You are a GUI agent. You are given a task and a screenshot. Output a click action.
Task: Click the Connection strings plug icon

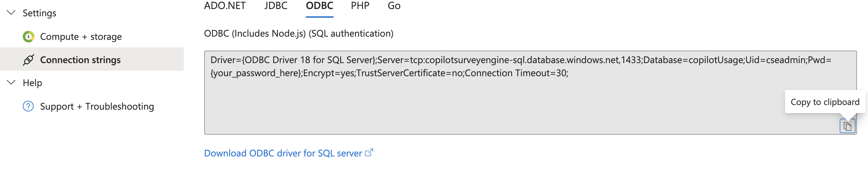tap(29, 60)
